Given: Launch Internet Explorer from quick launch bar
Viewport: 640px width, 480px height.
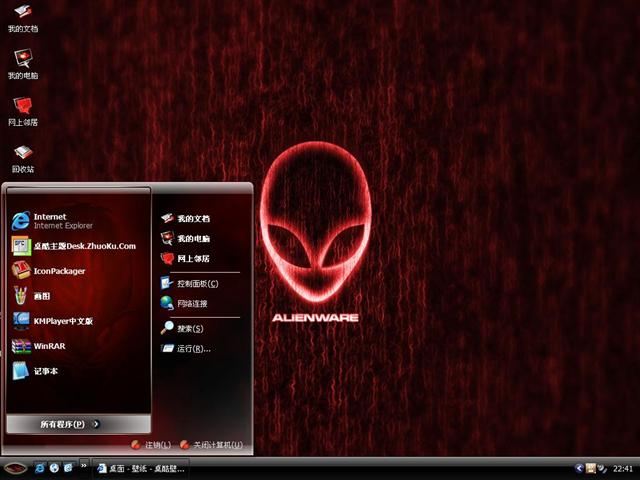Looking at the screenshot, I should point(40,468).
